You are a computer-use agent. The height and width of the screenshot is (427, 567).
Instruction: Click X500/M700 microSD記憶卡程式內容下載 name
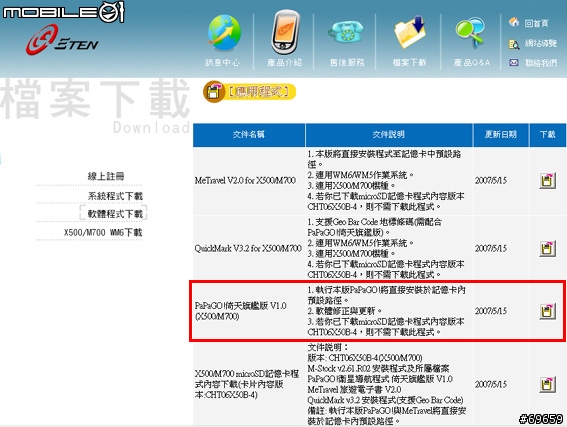click(247, 384)
